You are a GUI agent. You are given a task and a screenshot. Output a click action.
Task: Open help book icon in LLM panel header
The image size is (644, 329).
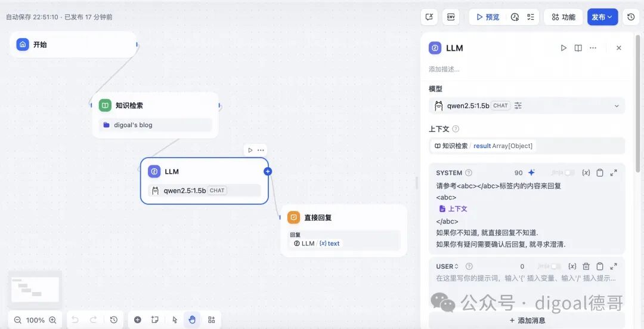(578, 48)
